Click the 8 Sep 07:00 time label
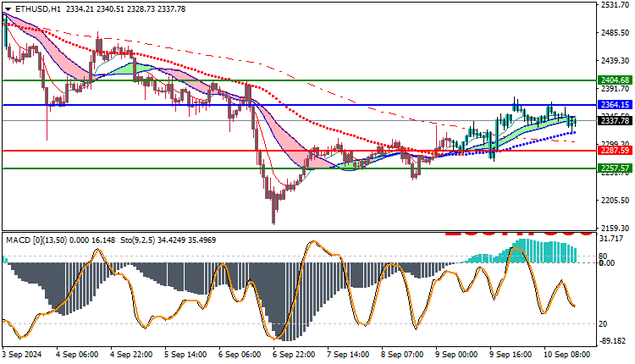The width and height of the screenshot is (635, 364). coord(402,355)
